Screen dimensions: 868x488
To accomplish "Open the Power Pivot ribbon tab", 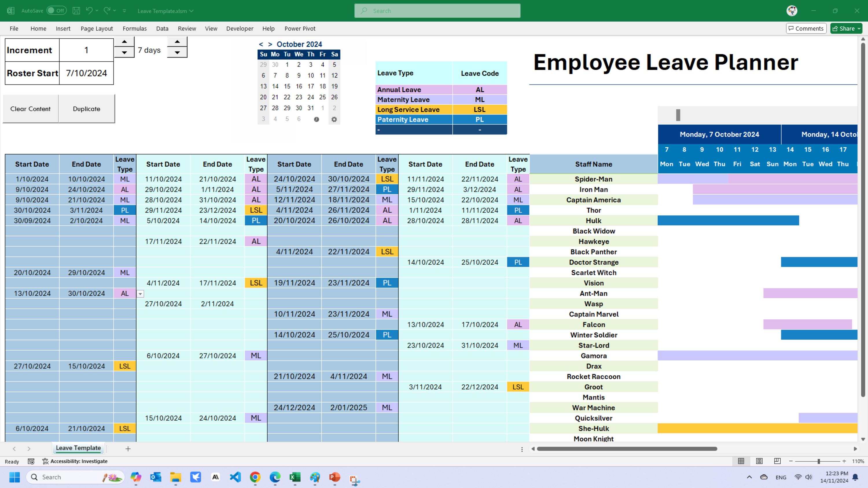I will (299, 29).
